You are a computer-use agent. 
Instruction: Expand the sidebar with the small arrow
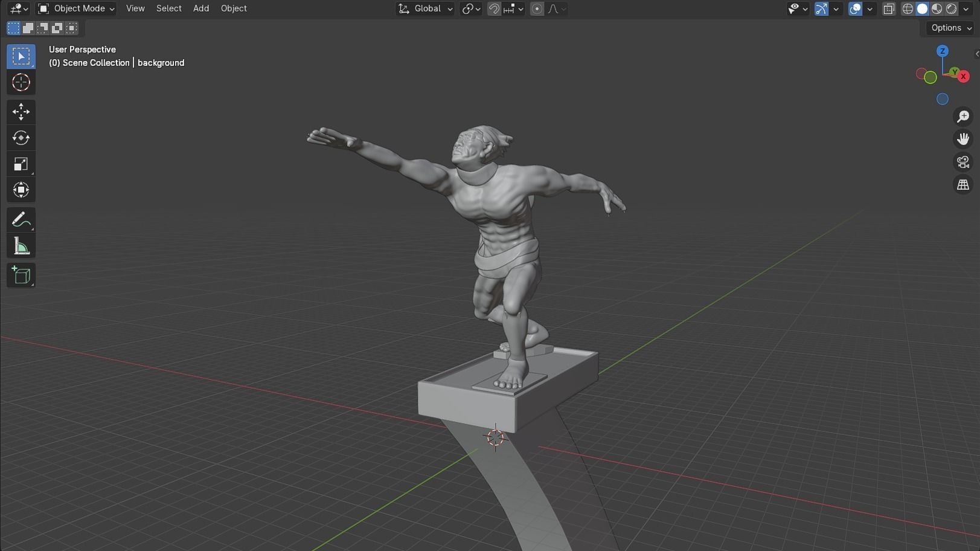point(977,54)
